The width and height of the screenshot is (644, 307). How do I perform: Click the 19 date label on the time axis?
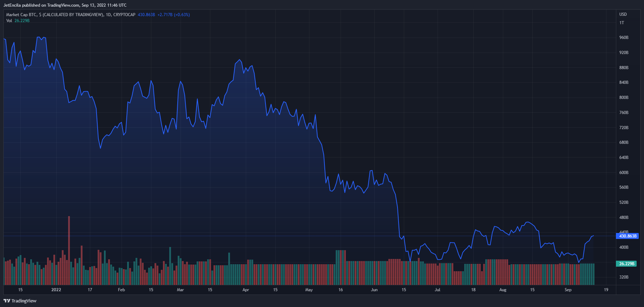(606, 290)
